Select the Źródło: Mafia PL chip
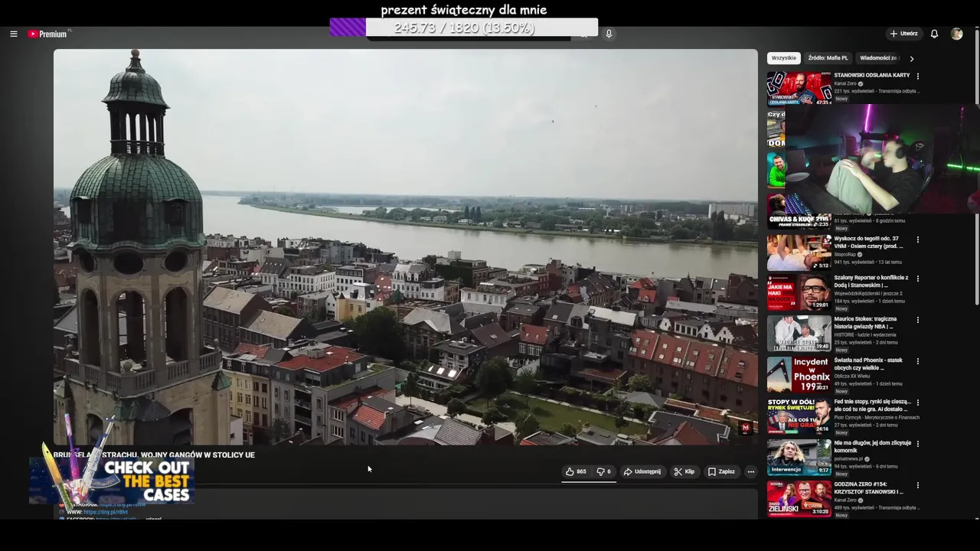Viewport: 980px width, 551px height. pyautogui.click(x=828, y=58)
